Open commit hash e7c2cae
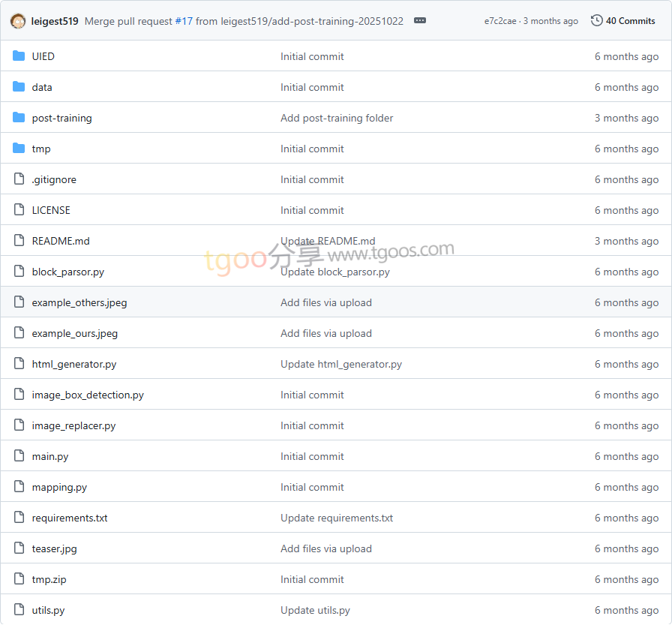This screenshot has height=625, width=672. click(x=500, y=21)
